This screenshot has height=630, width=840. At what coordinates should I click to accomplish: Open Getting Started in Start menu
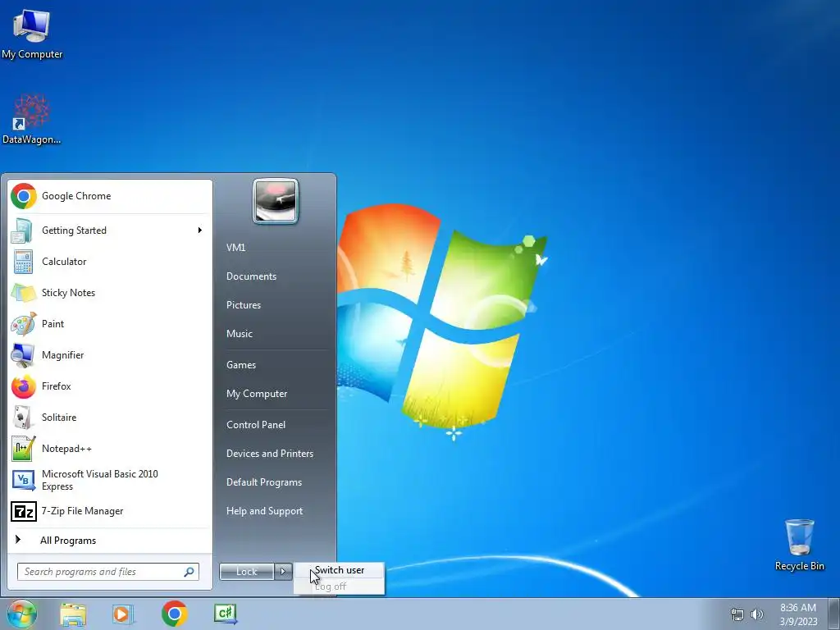pyautogui.click(x=110, y=231)
